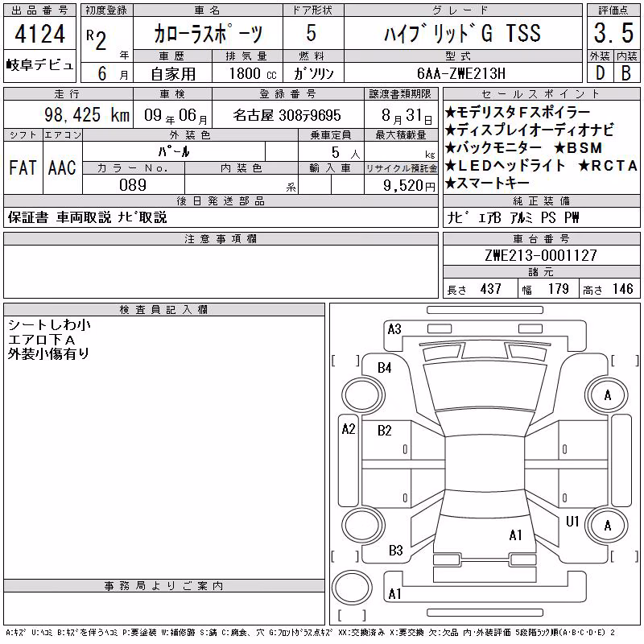The width and height of the screenshot is (644, 644).
Task: Click the lot number 4124
Action: [39, 34]
